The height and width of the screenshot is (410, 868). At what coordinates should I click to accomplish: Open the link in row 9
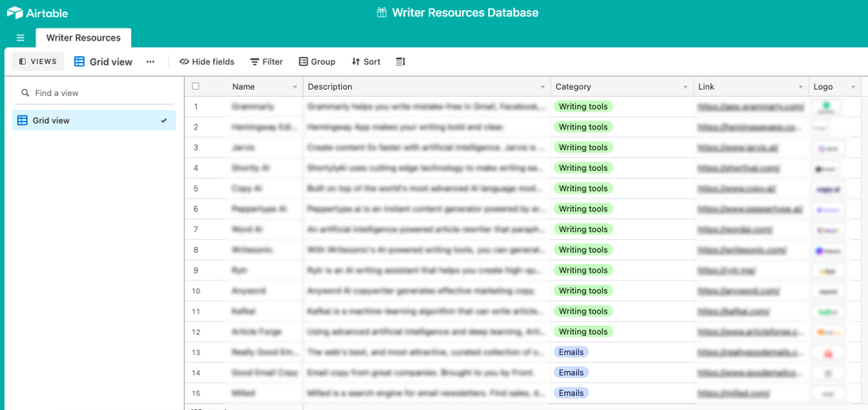[727, 270]
